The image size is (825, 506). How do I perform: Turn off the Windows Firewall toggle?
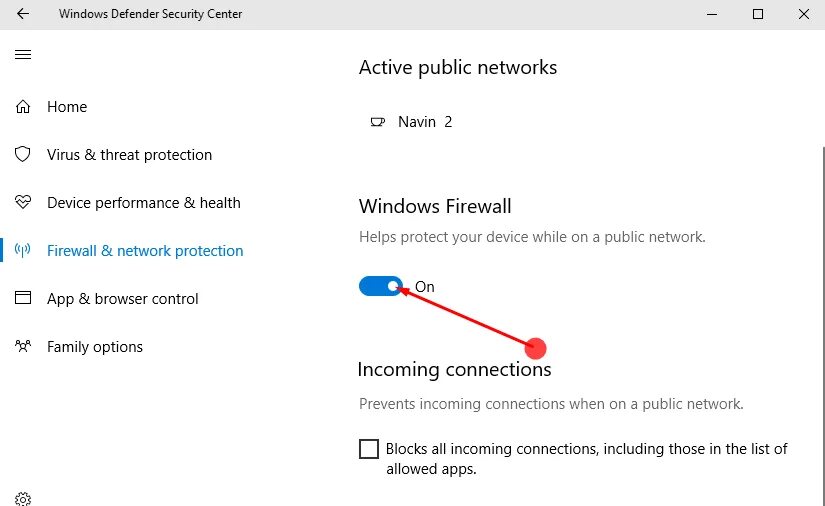point(381,287)
